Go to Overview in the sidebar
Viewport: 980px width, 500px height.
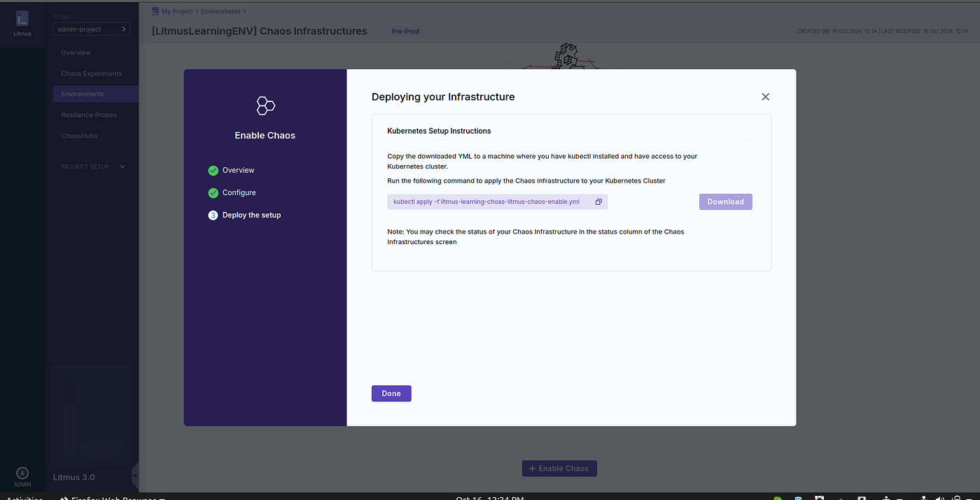point(76,52)
